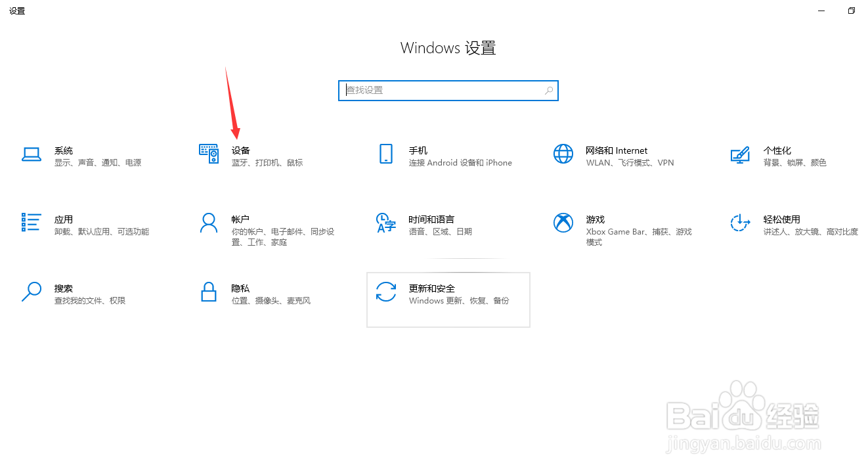868x473 pixels.
Task: Click the text Xbox Game Bar、捕获、游戏模式
Action: [x=639, y=237]
